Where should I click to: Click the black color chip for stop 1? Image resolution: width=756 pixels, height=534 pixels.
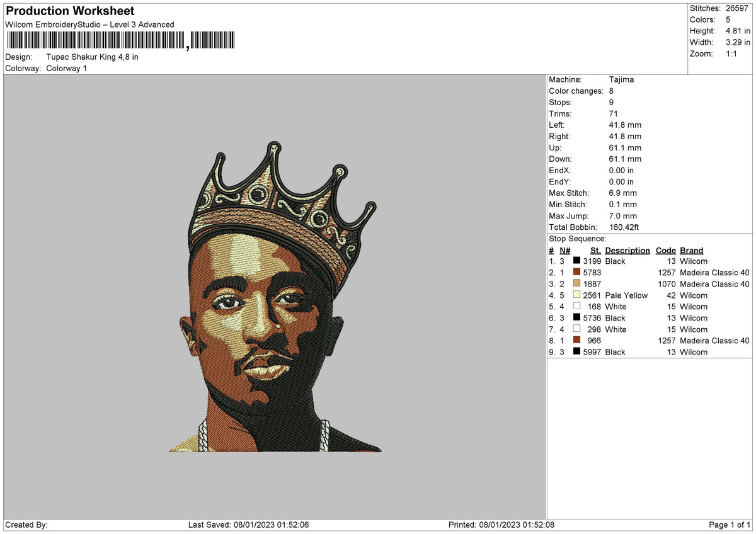coord(576,261)
